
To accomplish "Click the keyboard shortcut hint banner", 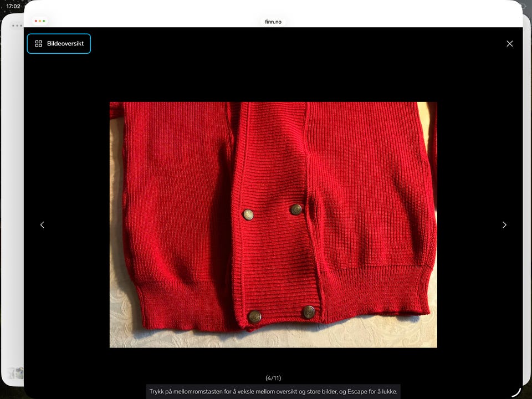I will [273, 391].
